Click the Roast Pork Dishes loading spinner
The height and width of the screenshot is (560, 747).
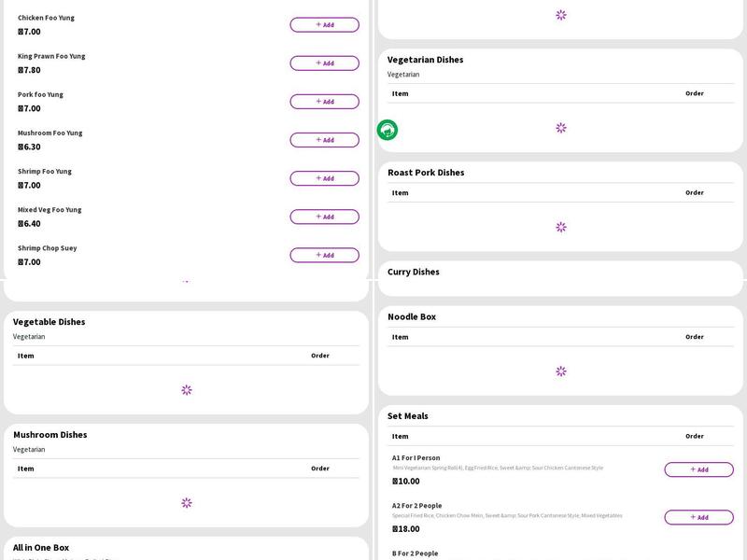[x=561, y=227]
